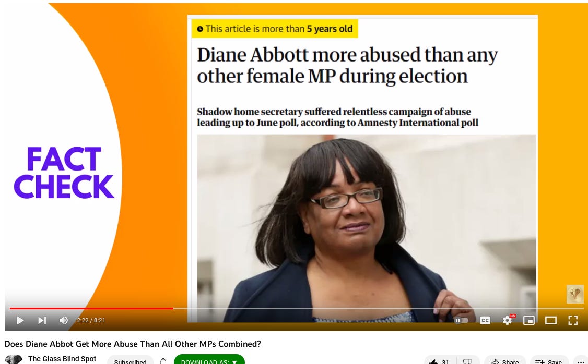Seek on the video progress bar

296,308
